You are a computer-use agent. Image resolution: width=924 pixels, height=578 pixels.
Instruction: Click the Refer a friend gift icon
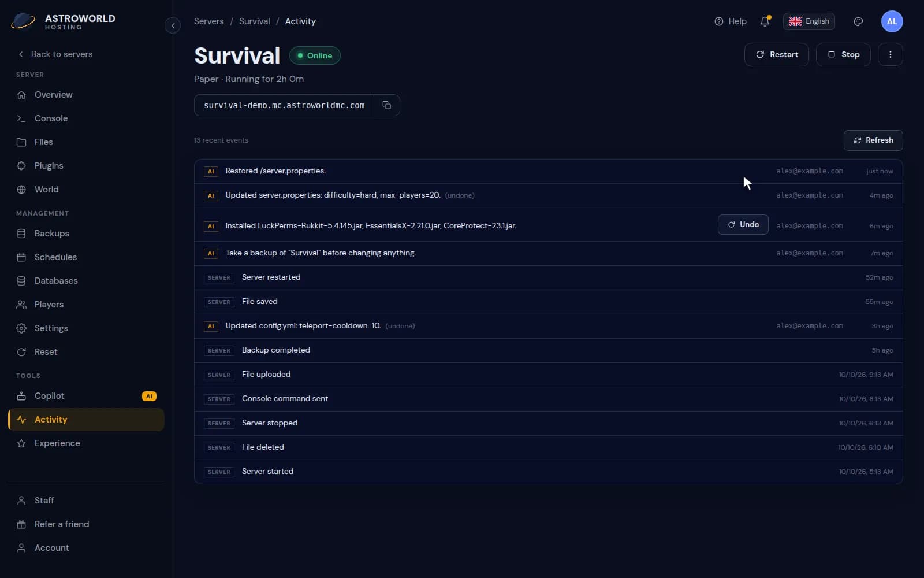pyautogui.click(x=21, y=524)
